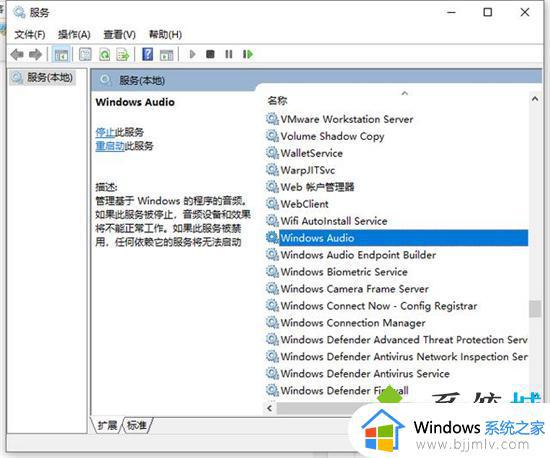Open the 文件(F) menu
Screen dimensions: 550x458
pyautogui.click(x=30, y=34)
